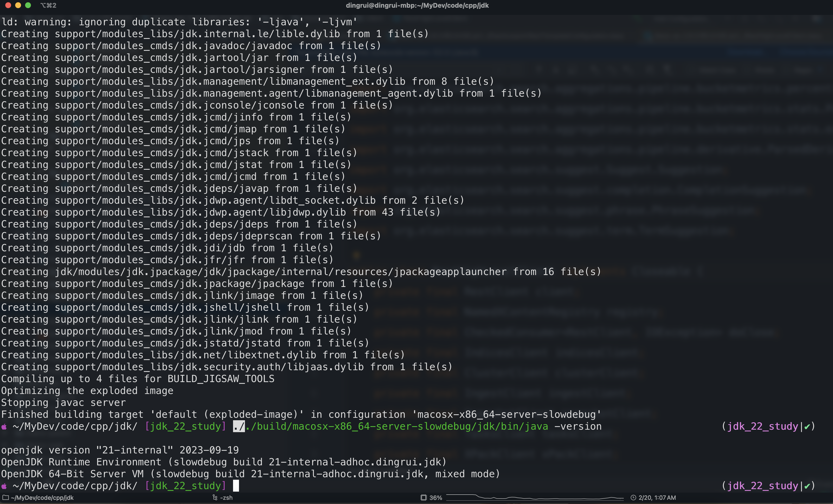Click the 'Stopping javac server' line
The image size is (833, 504).
coord(63,403)
